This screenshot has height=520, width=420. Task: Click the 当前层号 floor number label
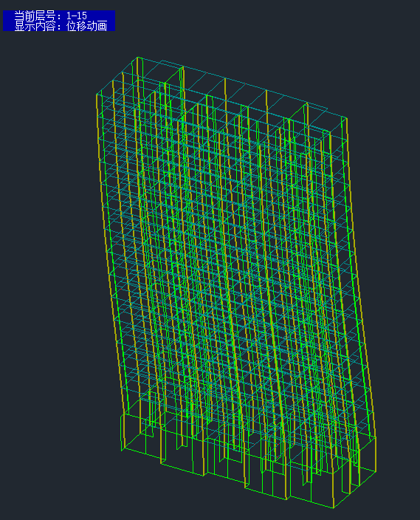[35, 16]
